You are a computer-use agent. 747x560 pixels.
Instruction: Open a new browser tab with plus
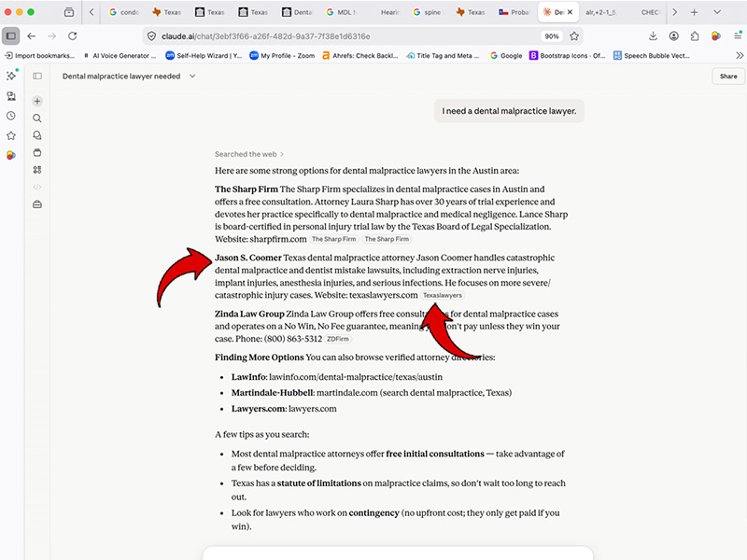(x=694, y=12)
